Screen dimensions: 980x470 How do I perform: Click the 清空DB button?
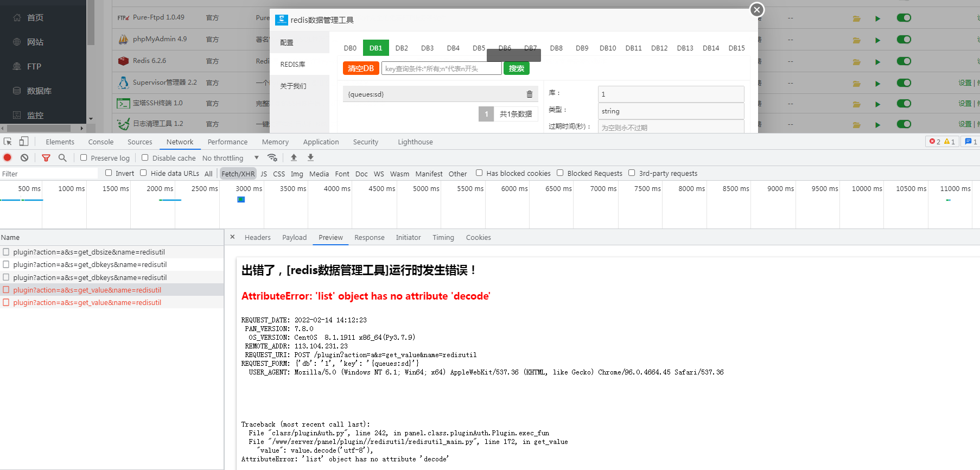(361, 68)
